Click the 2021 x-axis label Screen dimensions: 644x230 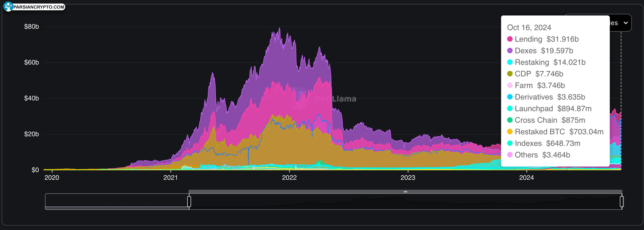(170, 178)
